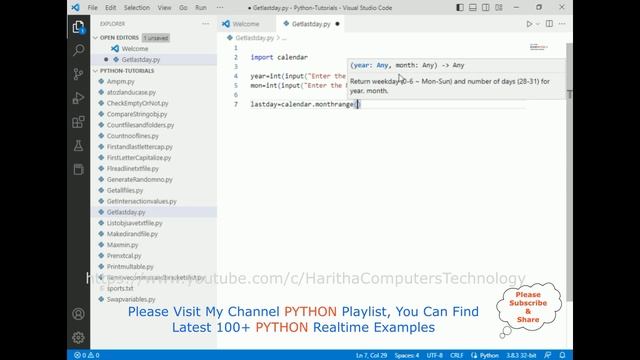Open atozlanducase.py file
Screen dimensions: 640x360
pos(131,92)
